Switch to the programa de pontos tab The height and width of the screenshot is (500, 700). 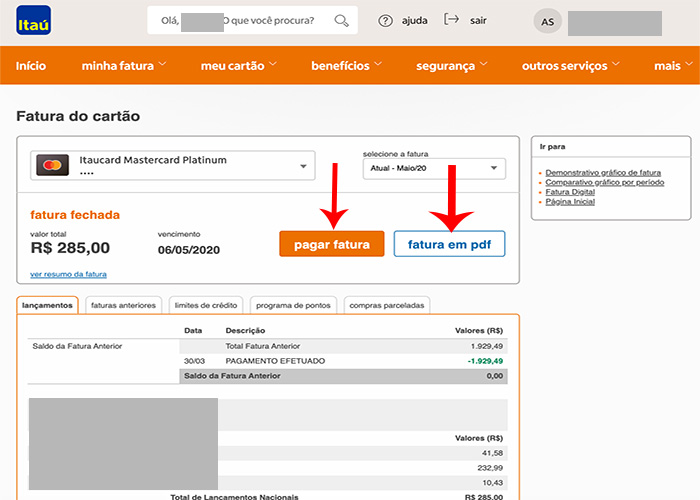[293, 305]
